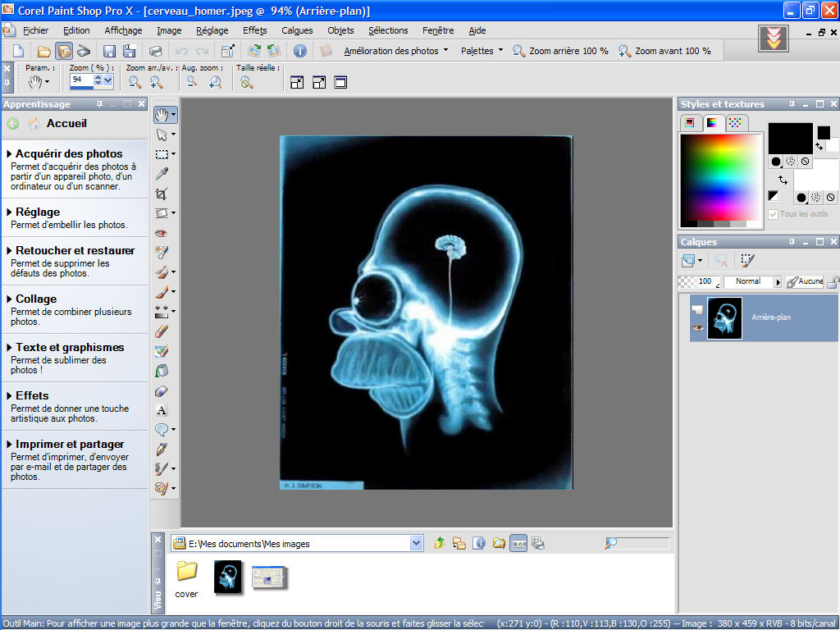Click the Zoom arrière 100% toolbar icon
Screen dimensions: 840x630
click(x=518, y=50)
